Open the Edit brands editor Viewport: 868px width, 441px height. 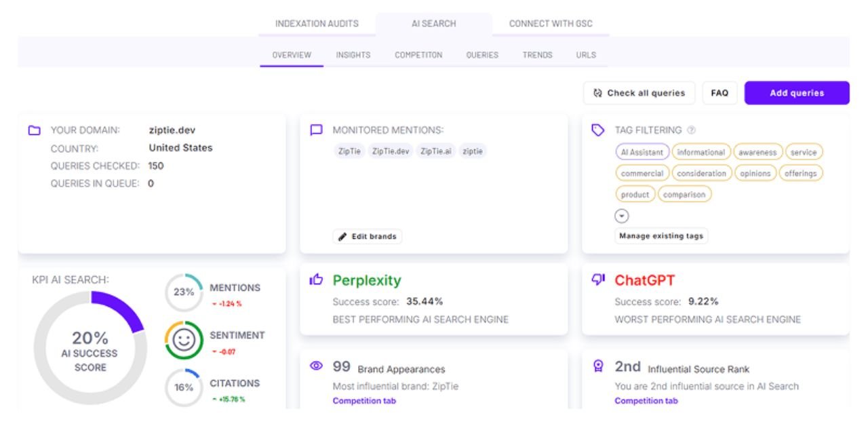pyautogui.click(x=368, y=237)
